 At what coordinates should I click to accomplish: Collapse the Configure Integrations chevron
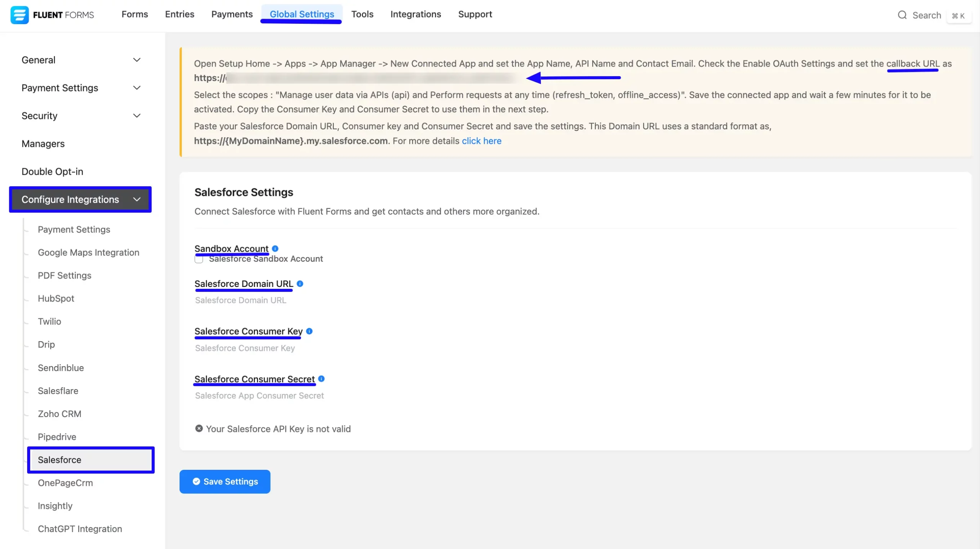137,200
